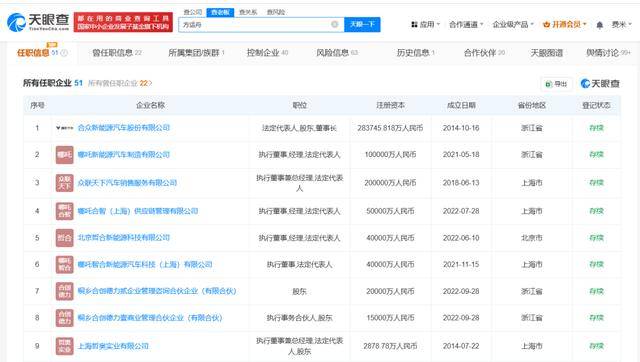Open the 开通会员 dropdown

point(564,24)
